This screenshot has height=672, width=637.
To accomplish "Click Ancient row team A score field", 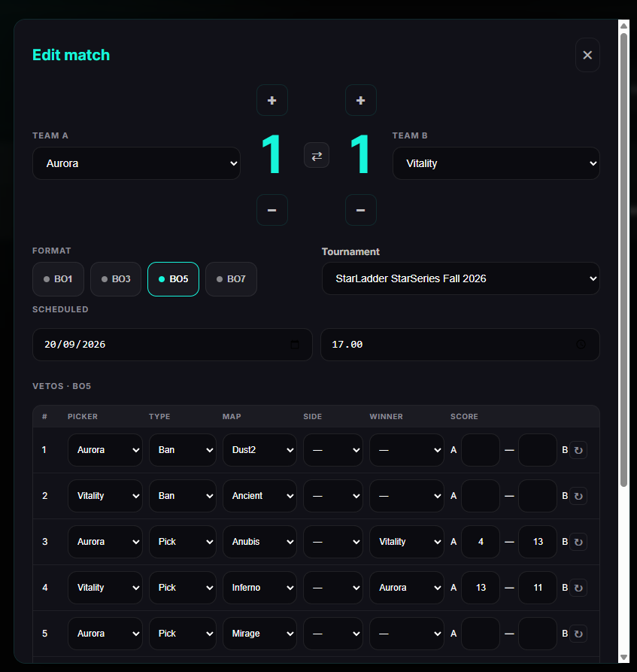I will (481, 496).
